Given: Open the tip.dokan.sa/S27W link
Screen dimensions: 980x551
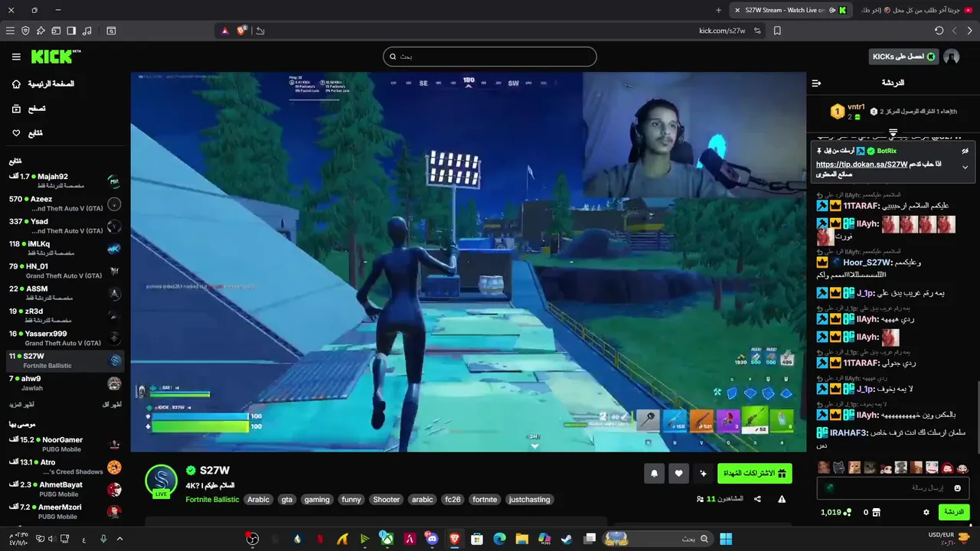Looking at the screenshot, I should [861, 165].
